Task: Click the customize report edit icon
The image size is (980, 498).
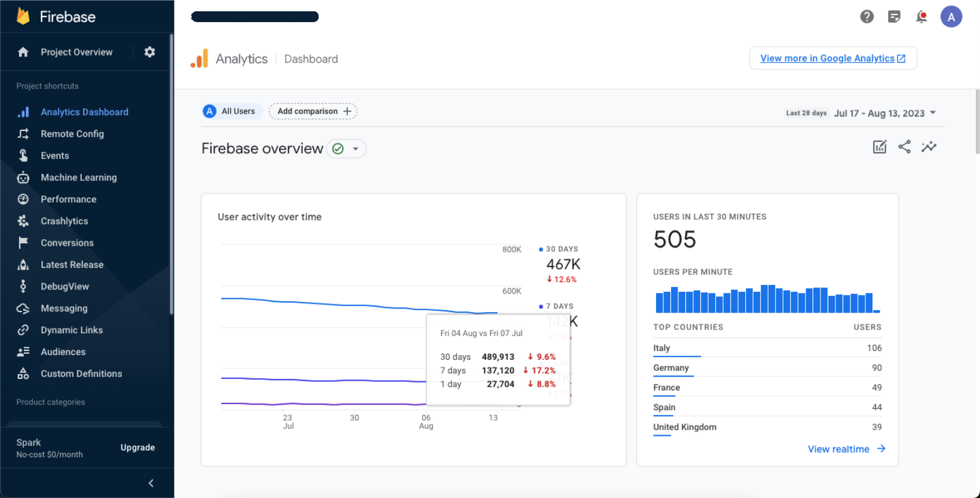Action: (x=880, y=147)
